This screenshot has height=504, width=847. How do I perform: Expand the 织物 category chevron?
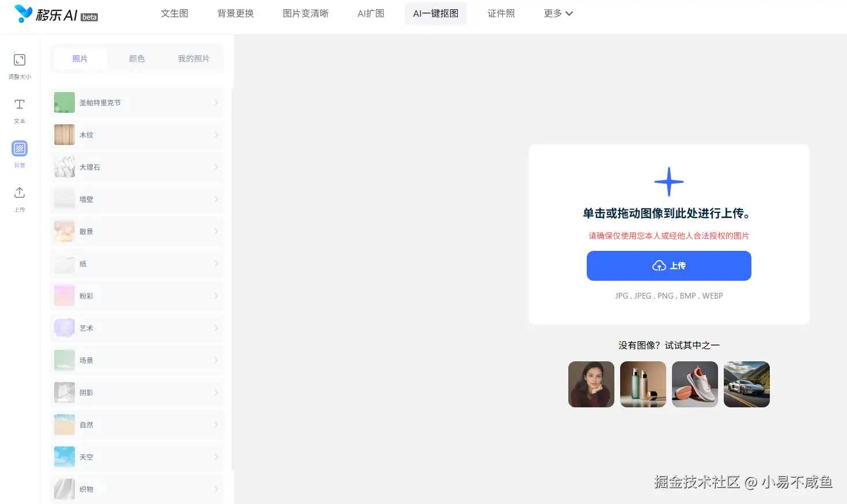[217, 489]
